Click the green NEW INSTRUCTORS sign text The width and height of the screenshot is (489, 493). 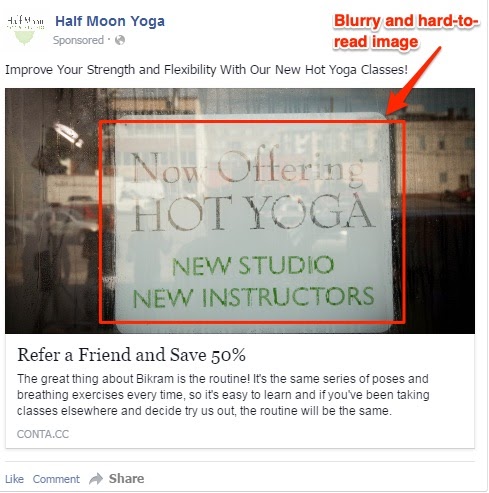(253, 297)
